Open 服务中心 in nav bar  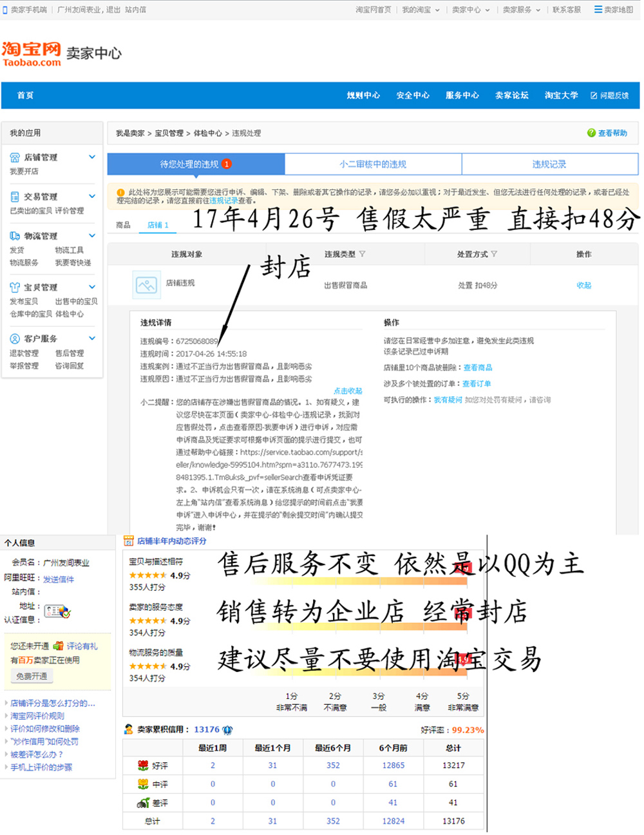(462, 95)
